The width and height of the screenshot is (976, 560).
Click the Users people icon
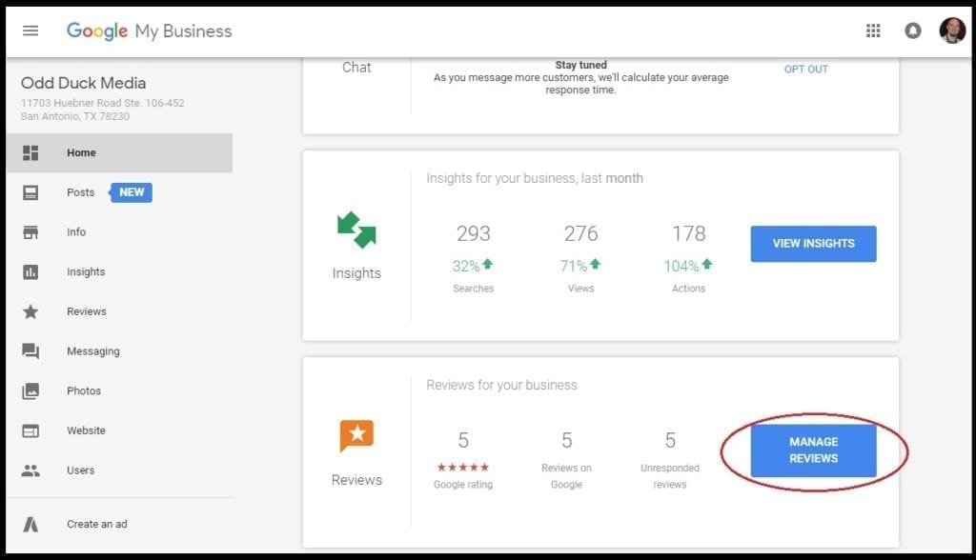click(x=30, y=470)
